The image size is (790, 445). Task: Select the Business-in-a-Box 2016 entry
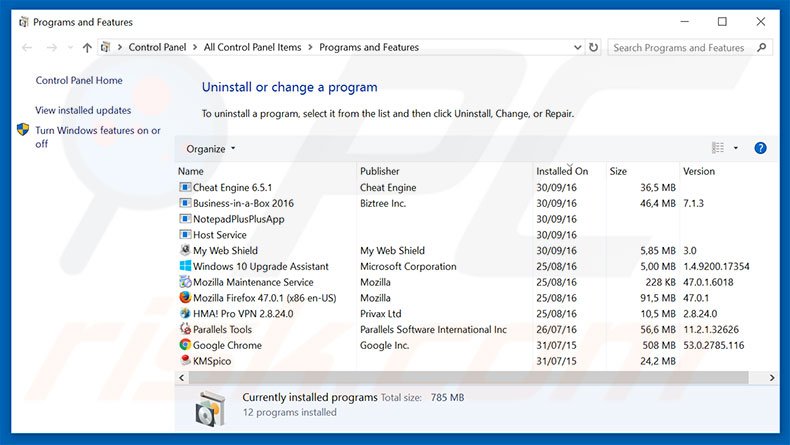coord(243,203)
